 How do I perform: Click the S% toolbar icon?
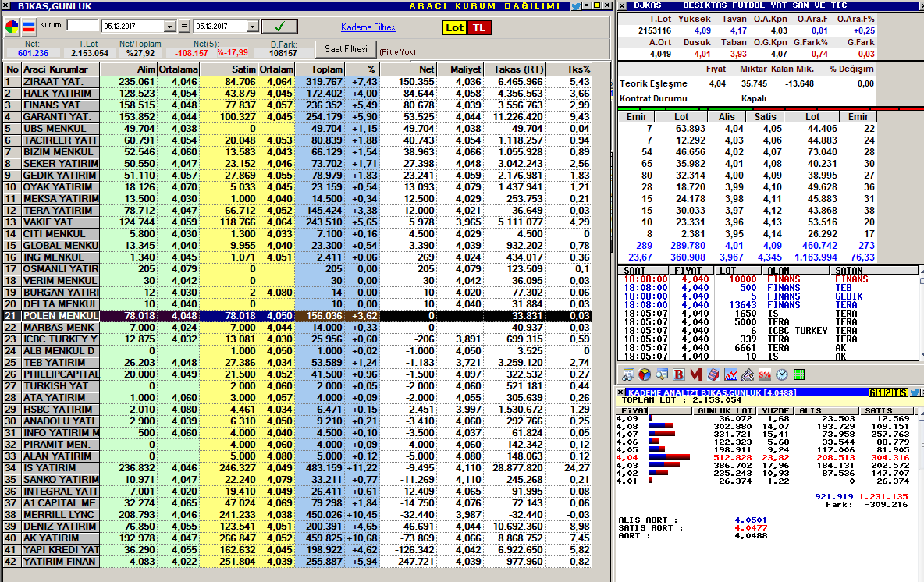point(765,374)
